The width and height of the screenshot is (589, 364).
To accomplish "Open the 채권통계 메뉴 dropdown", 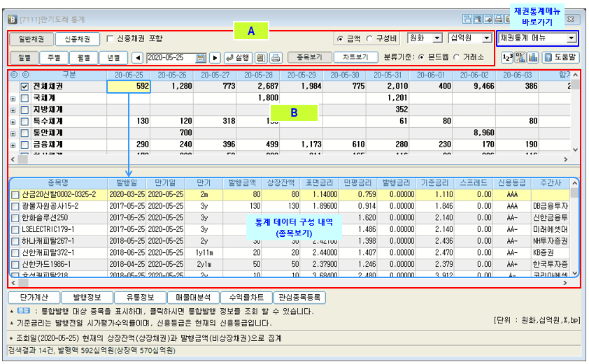I will 572,38.
